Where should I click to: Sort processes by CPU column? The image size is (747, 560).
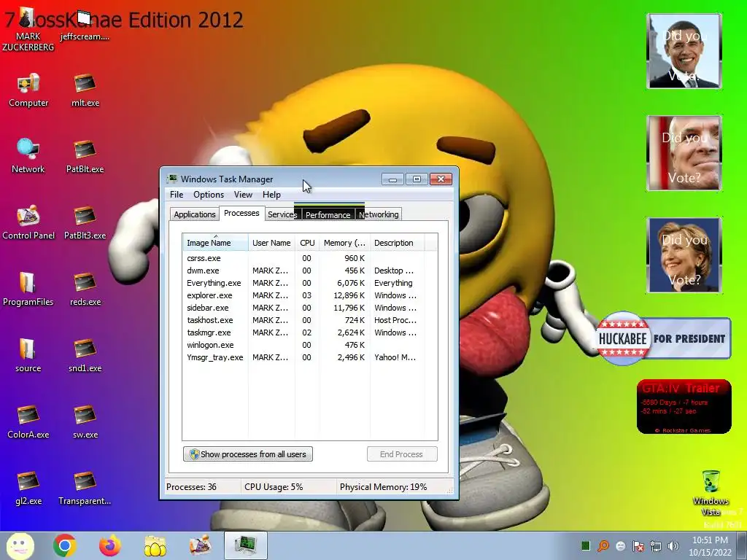(307, 242)
